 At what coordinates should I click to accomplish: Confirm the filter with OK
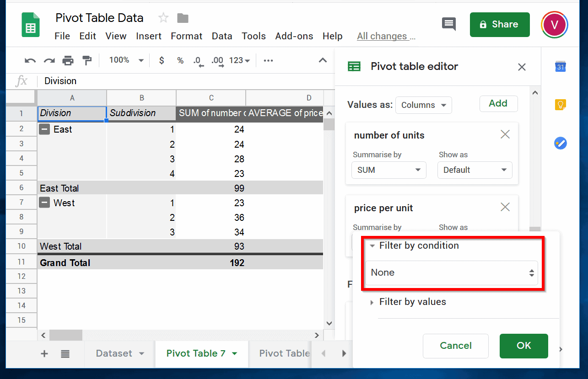point(523,346)
